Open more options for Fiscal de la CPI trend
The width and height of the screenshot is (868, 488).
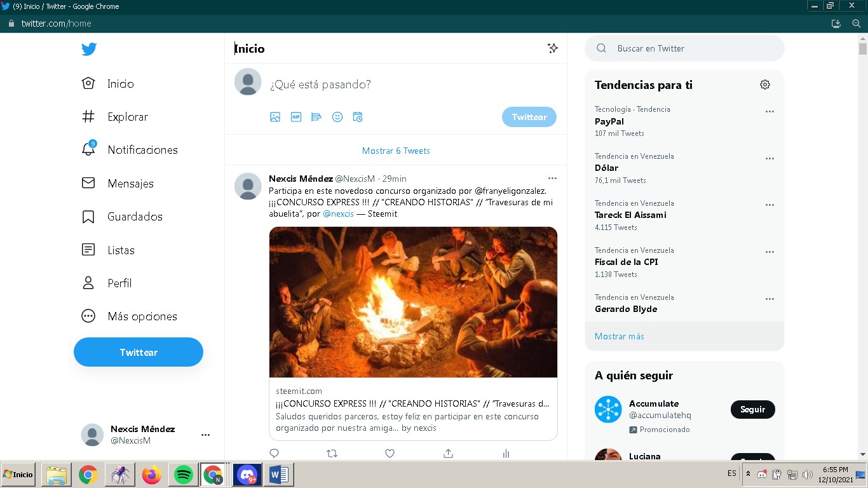click(x=770, y=253)
